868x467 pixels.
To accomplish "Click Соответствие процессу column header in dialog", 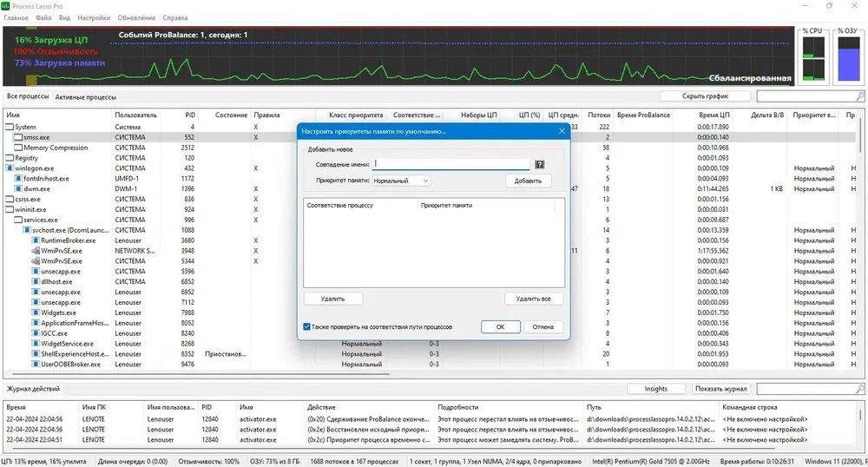I will click(360, 205).
